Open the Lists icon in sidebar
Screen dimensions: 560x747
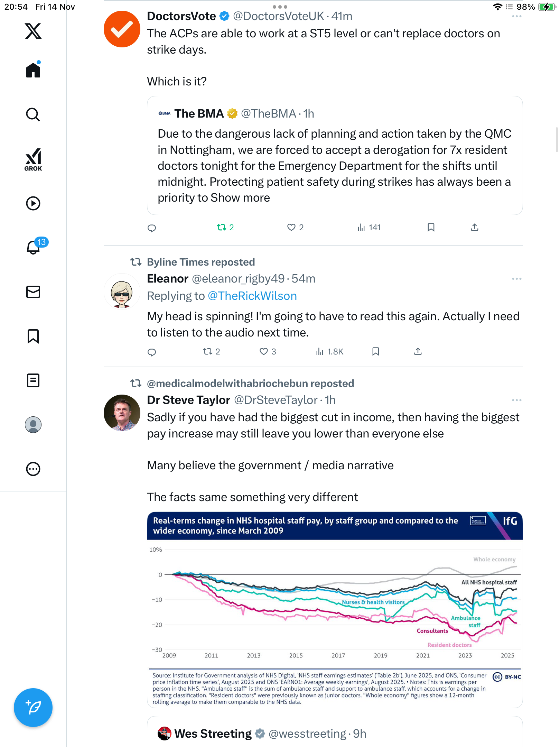[33, 380]
